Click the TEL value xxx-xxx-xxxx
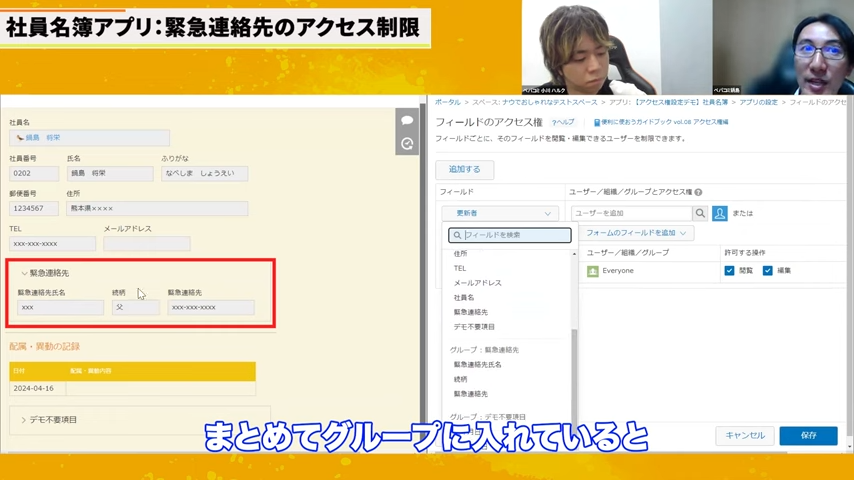 (x=52, y=244)
